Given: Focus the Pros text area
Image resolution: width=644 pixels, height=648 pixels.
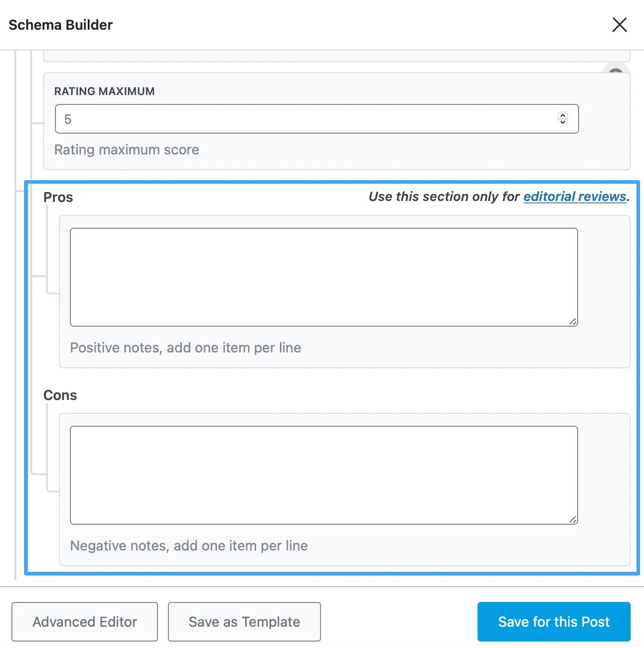Looking at the screenshot, I should pyautogui.click(x=323, y=277).
